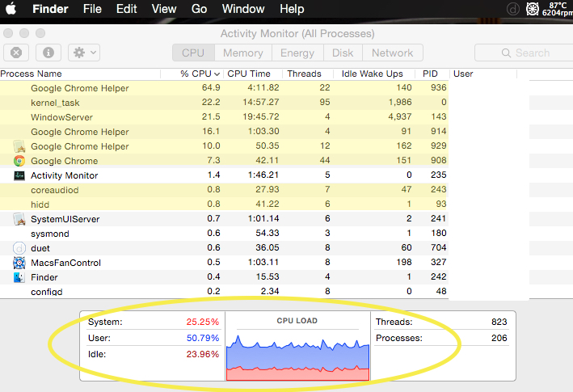Select the WindowServer process
Screen dimensions: 573x392
pos(224,117)
